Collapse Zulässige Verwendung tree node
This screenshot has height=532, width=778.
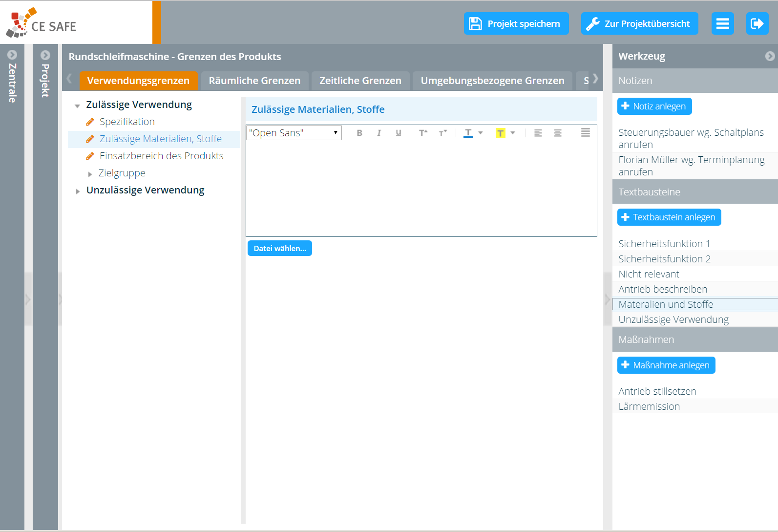[x=77, y=106]
